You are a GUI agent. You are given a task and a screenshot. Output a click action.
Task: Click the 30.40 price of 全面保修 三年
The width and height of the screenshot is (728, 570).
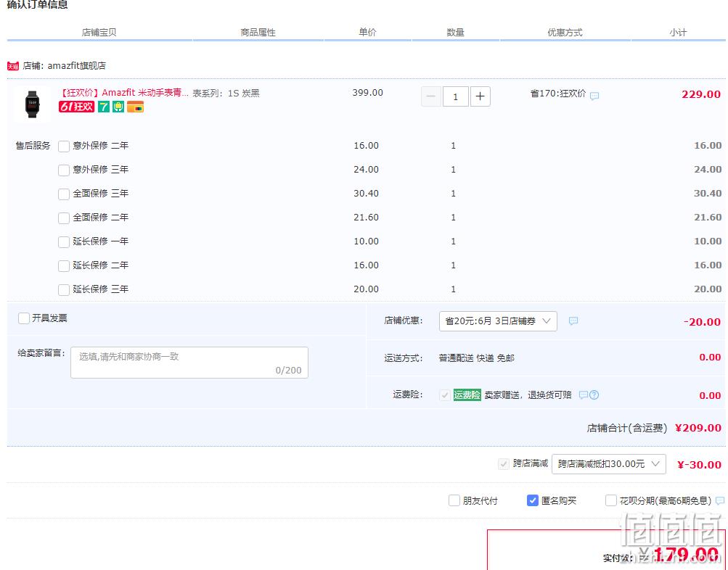367,194
